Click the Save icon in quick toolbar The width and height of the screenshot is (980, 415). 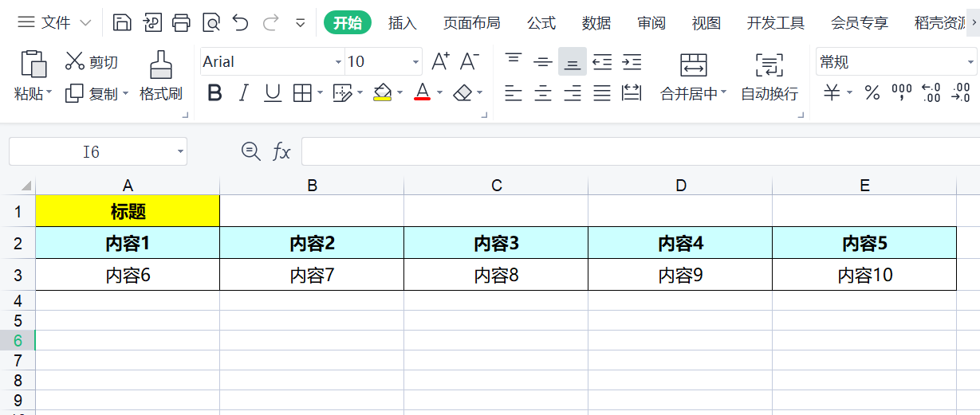(122, 22)
